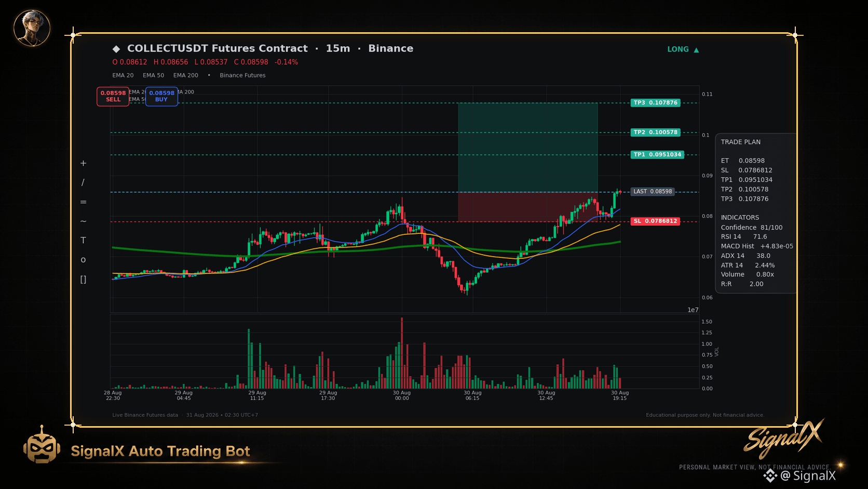The width and height of the screenshot is (868, 489).
Task: Select the T text tool
Action: pyautogui.click(x=83, y=240)
